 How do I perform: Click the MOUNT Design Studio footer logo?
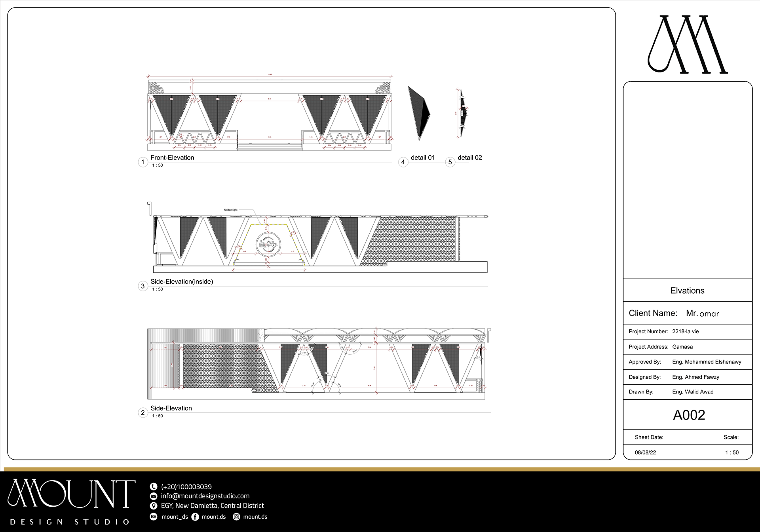[71, 502]
